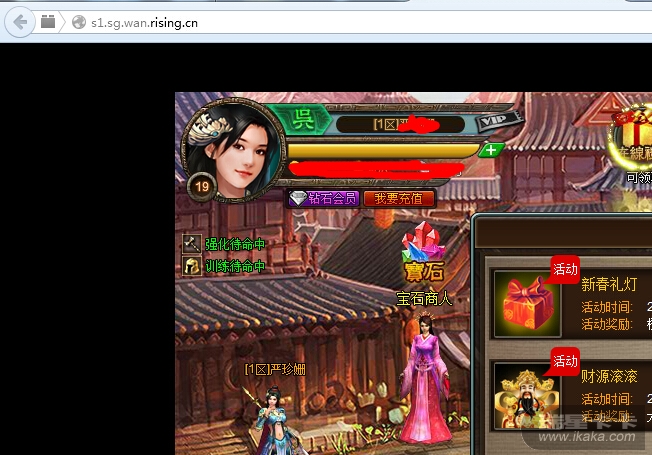Viewport: 652px width, 455px height.
Task: Click the God of Wealth 财源滚滚 icon
Action: click(x=528, y=396)
